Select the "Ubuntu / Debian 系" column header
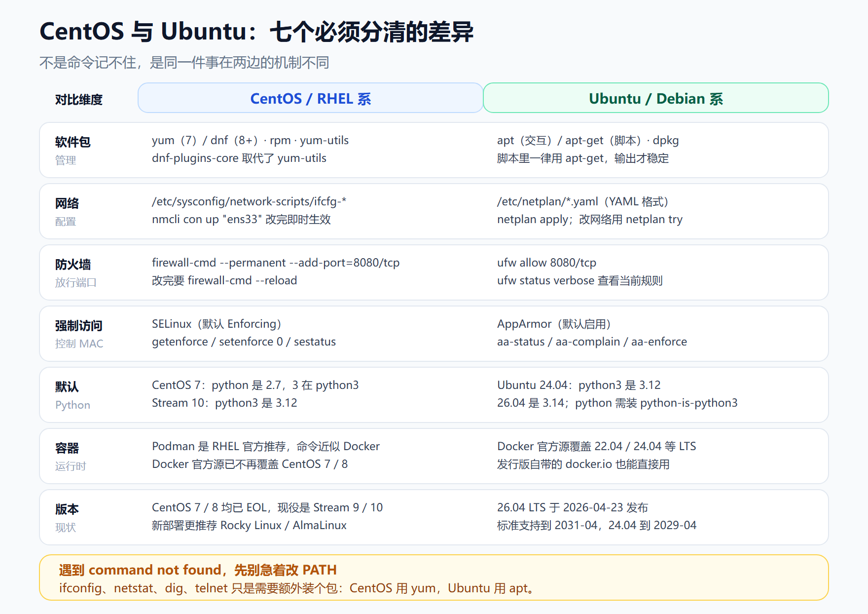868x614 pixels. 656,98
